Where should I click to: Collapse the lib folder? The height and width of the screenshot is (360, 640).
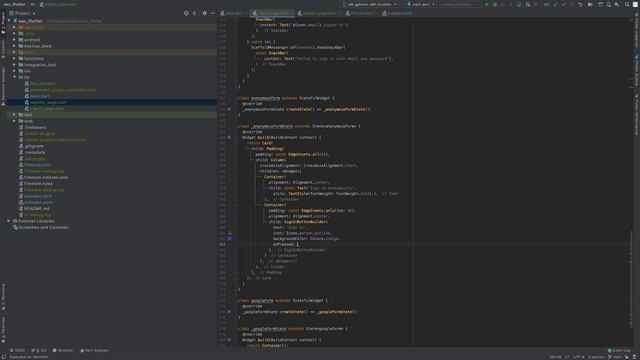point(14,77)
